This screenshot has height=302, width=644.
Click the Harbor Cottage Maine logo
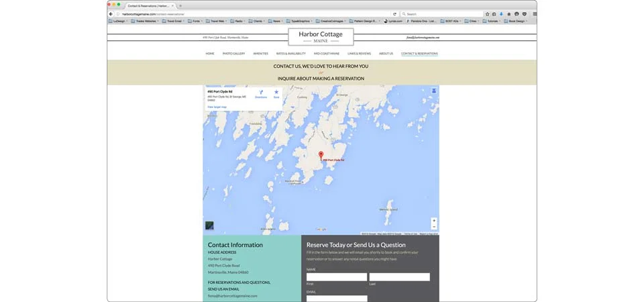(x=321, y=36)
